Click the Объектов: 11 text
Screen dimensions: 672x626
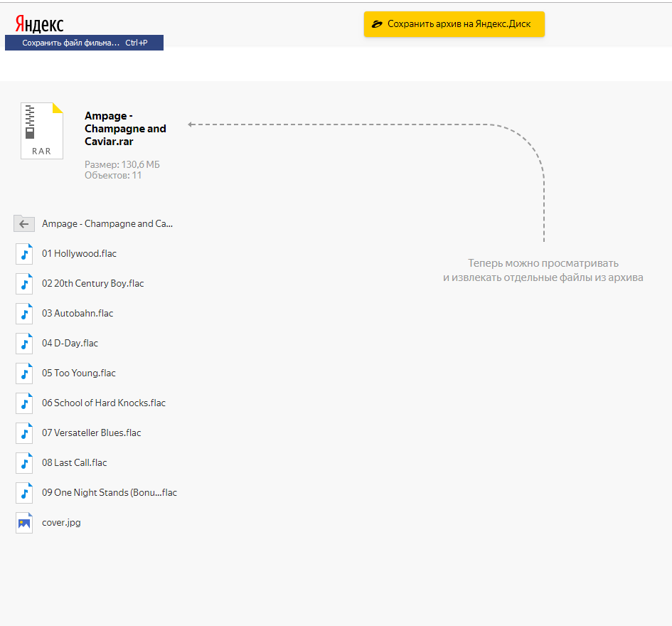pyautogui.click(x=113, y=176)
